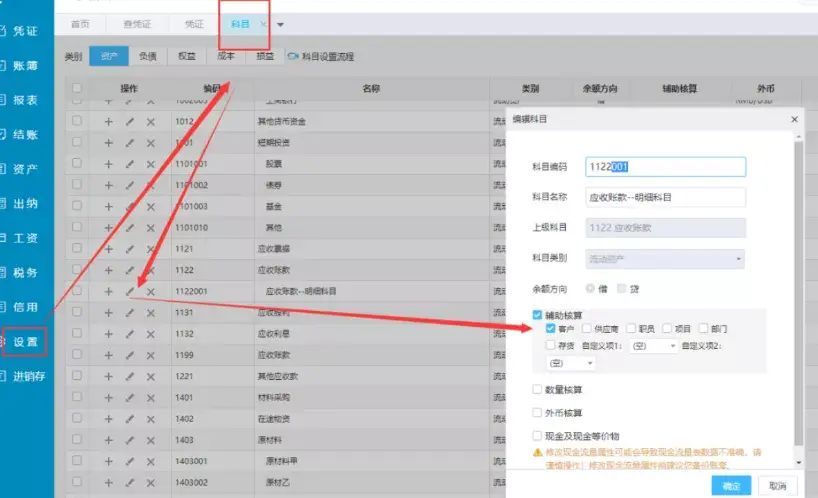818x498 pixels.
Task: Click the 确定 button
Action: [730, 486]
